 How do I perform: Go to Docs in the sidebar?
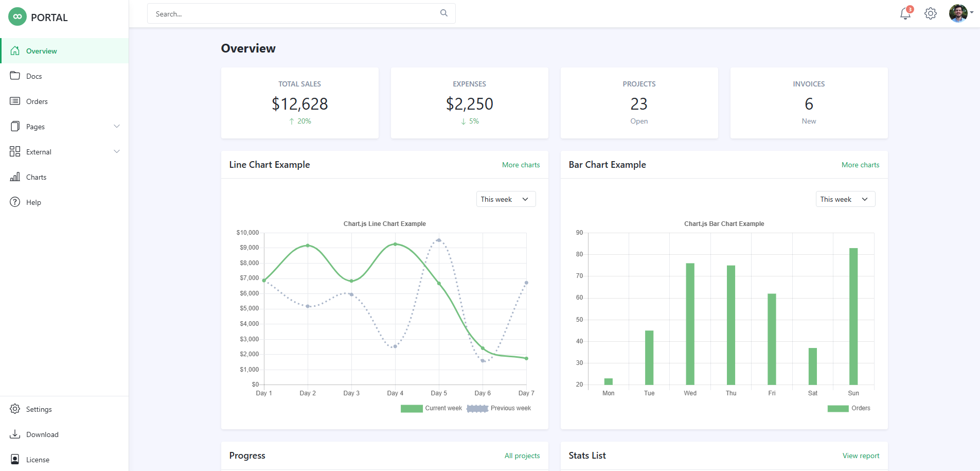(x=64, y=76)
